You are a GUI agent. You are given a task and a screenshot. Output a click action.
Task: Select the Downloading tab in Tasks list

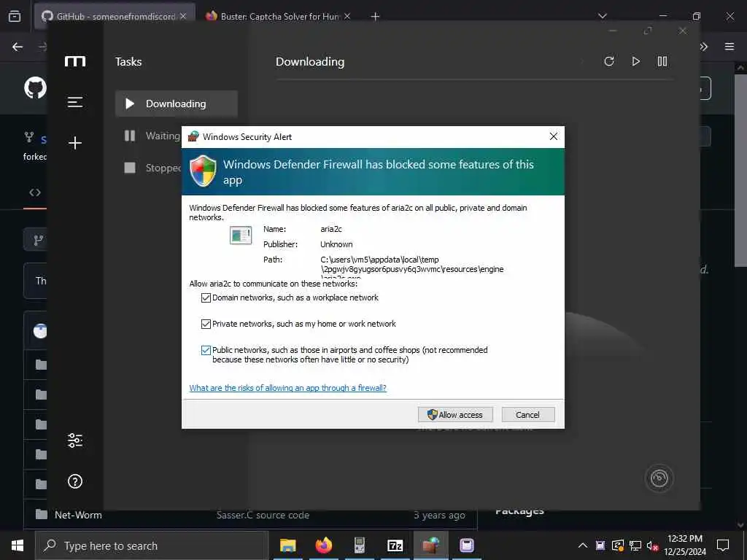pyautogui.click(x=177, y=104)
